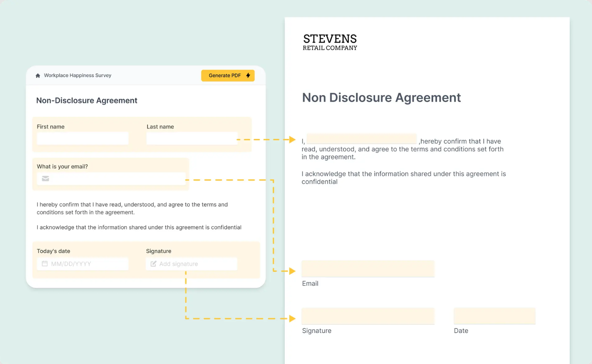Click the Non-Disclosure Agreement form title
Screen dimensions: 592x364
click(x=86, y=100)
